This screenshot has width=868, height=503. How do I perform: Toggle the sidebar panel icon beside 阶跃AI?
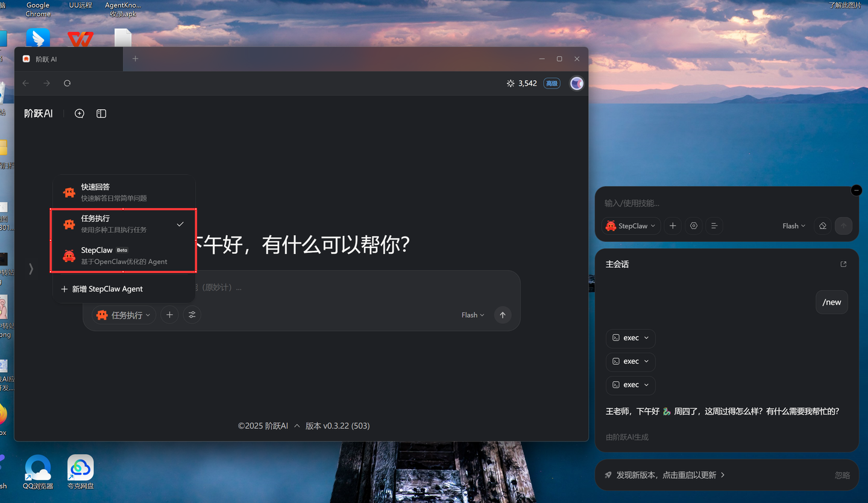pos(101,113)
